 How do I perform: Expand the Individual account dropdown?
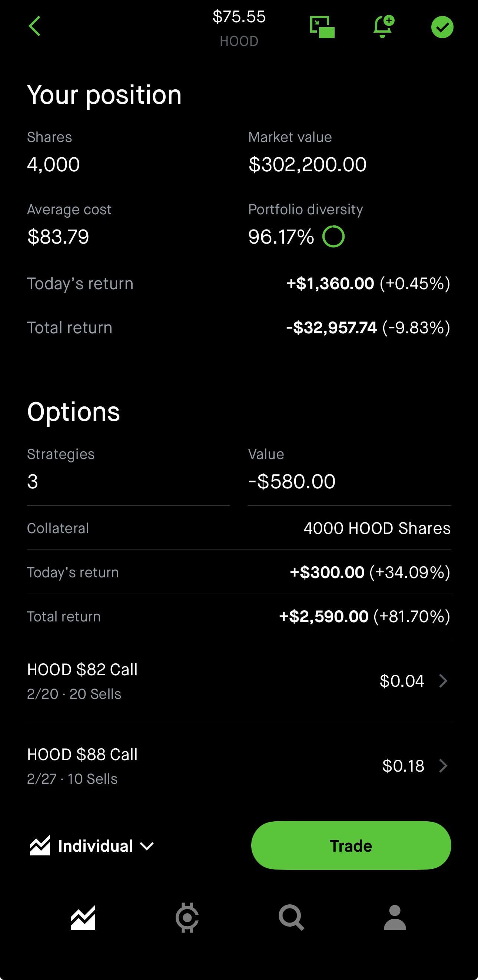[x=147, y=846]
